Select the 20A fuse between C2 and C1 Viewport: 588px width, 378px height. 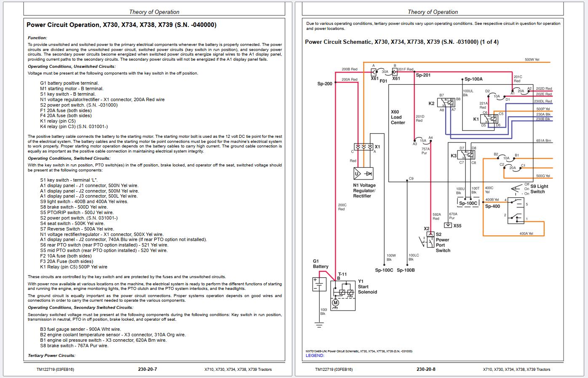[512, 167]
